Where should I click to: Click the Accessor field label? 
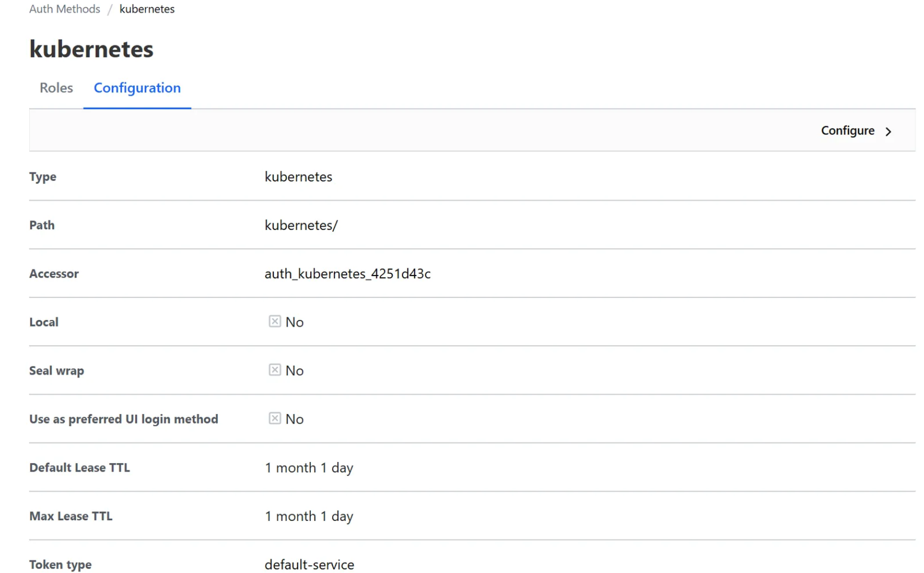[54, 273]
